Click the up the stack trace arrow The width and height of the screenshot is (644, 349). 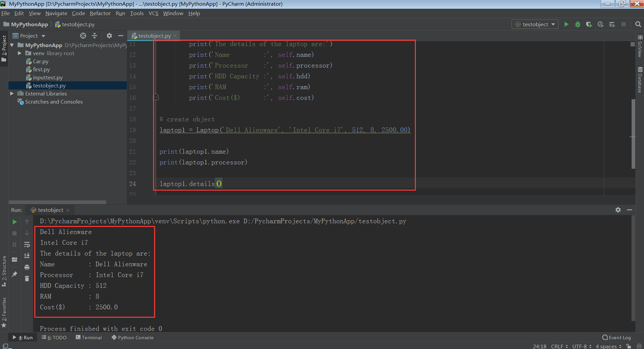27,222
